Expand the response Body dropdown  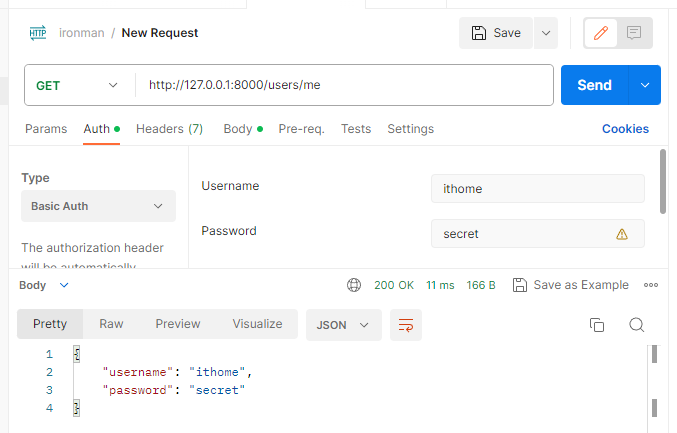point(44,285)
